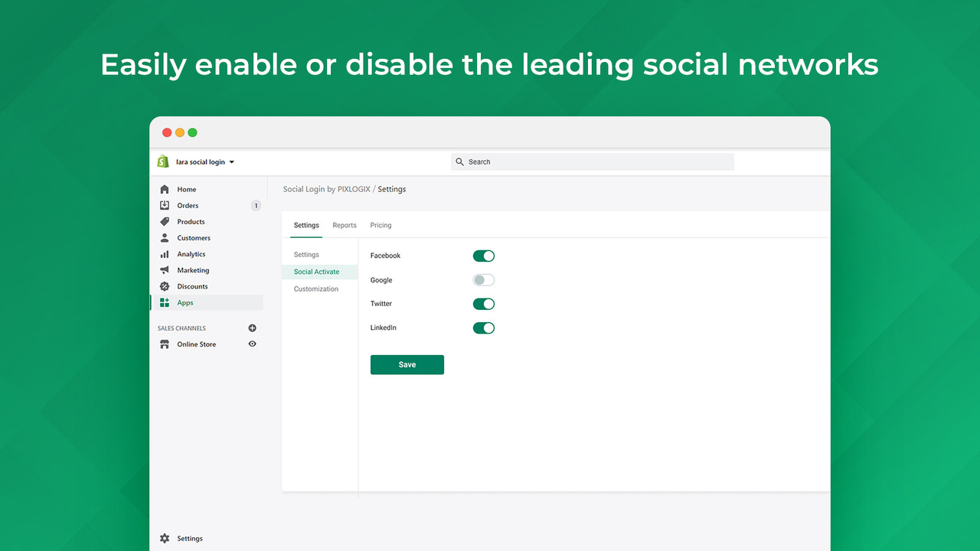Open the Home section
This screenshot has width=980, height=551.
(x=165, y=189)
